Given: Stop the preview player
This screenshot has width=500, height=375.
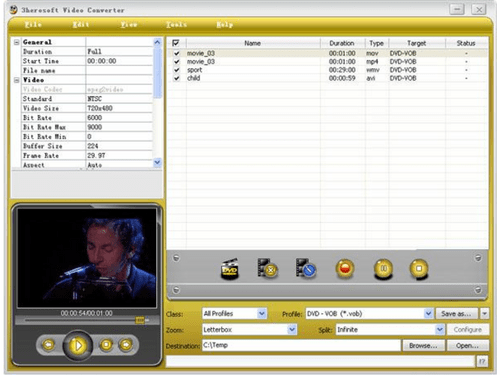Looking at the screenshot, I should [106, 344].
